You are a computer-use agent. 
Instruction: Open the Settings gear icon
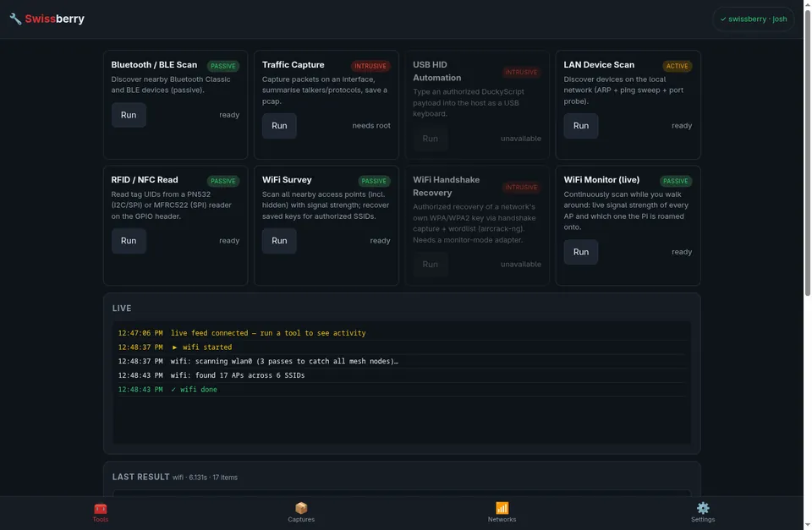703,508
